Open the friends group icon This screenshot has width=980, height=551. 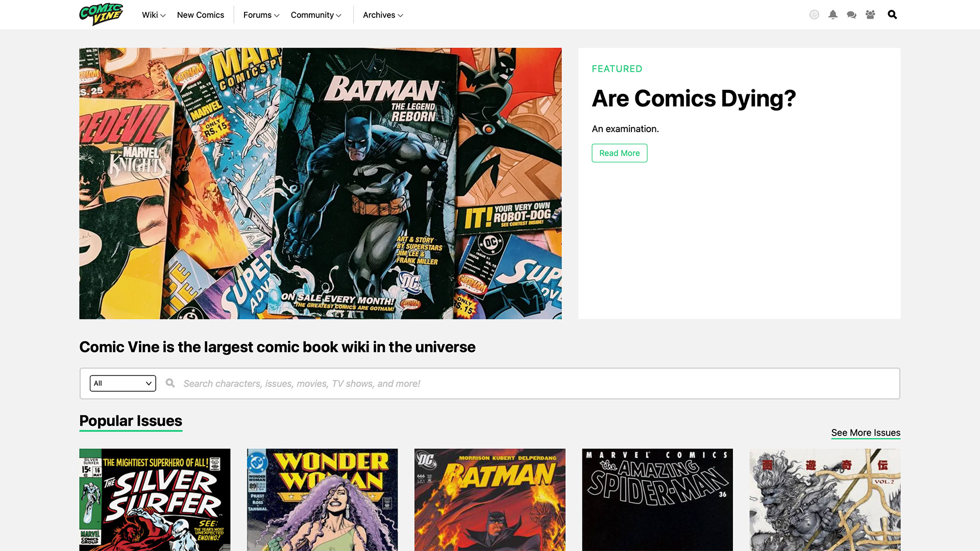pos(870,15)
